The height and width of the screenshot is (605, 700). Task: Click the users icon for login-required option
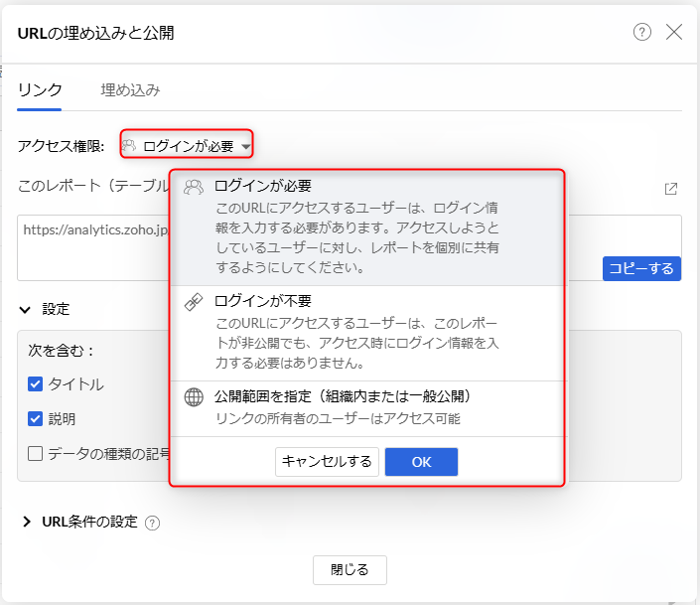click(195, 187)
